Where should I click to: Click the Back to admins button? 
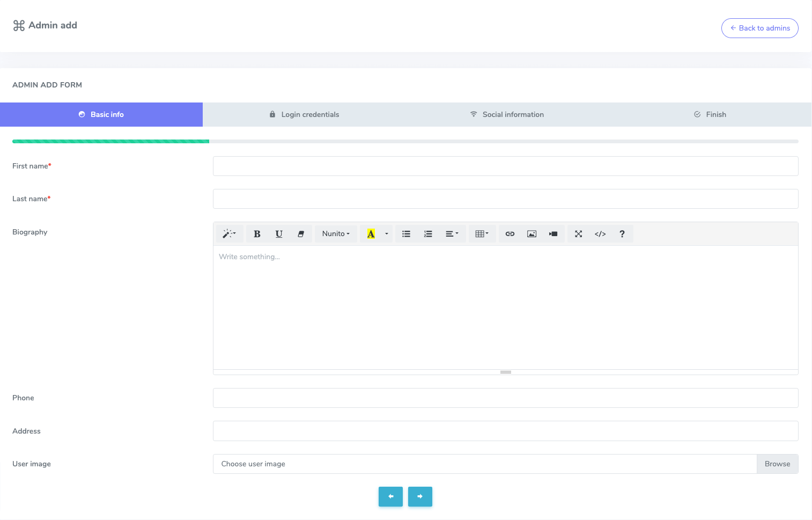coord(759,28)
